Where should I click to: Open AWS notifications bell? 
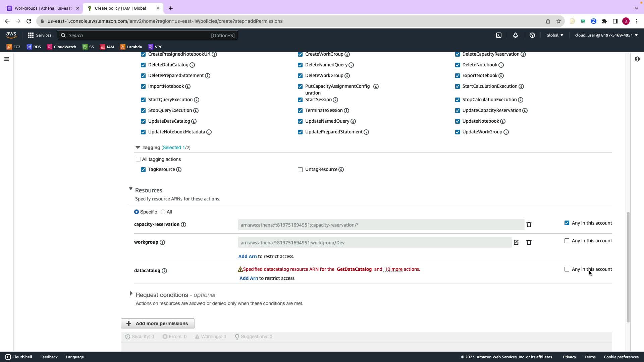tap(516, 35)
